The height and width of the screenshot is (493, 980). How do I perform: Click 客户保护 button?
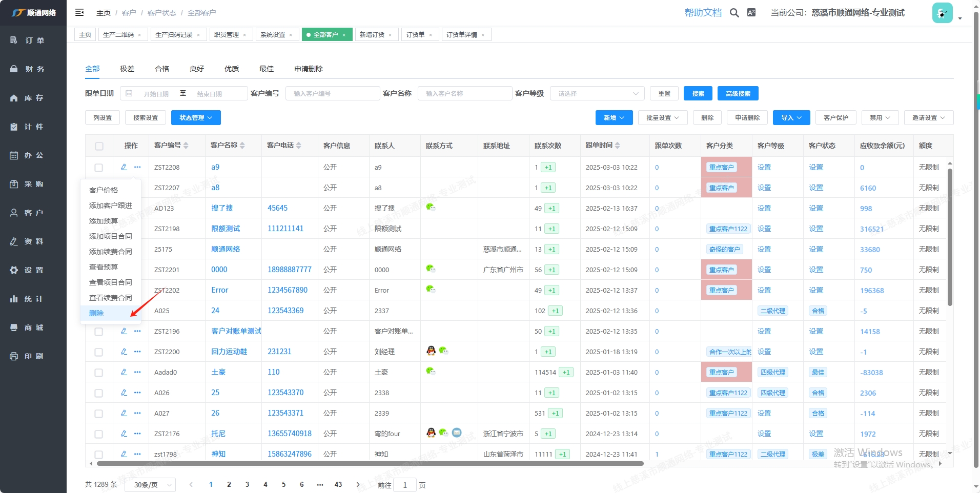click(x=836, y=117)
